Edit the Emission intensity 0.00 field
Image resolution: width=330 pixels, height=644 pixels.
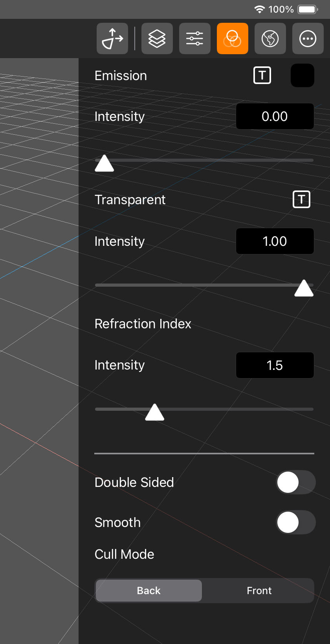click(275, 116)
